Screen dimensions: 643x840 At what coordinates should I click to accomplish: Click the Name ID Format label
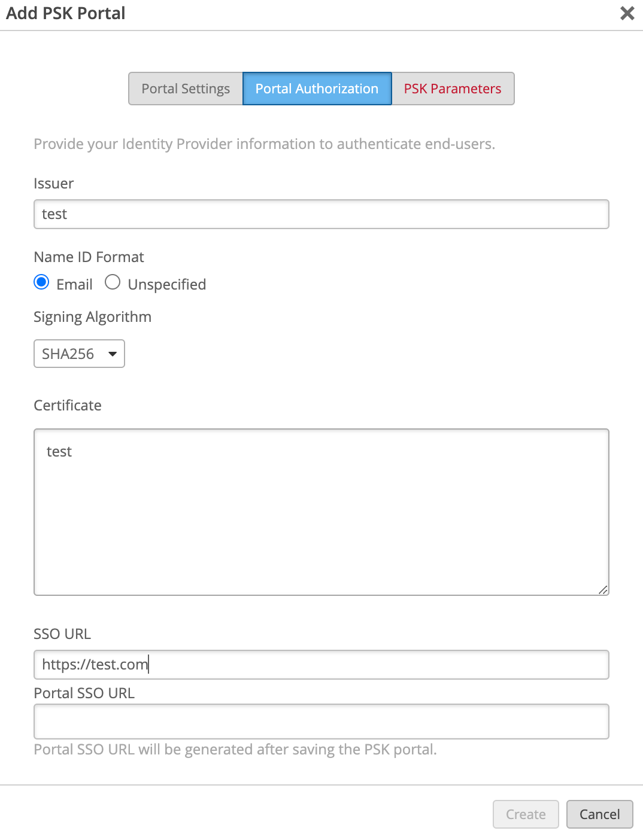[x=89, y=257]
